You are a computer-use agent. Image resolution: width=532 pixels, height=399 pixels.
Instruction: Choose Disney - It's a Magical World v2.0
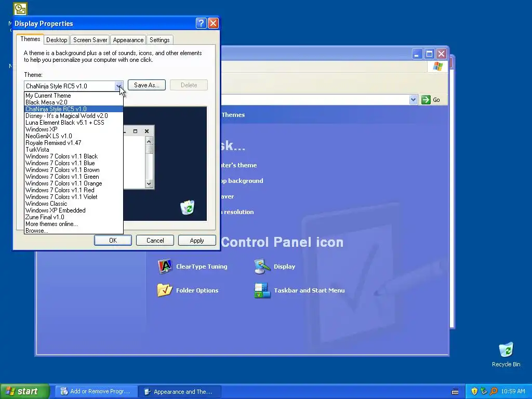[x=74, y=116]
